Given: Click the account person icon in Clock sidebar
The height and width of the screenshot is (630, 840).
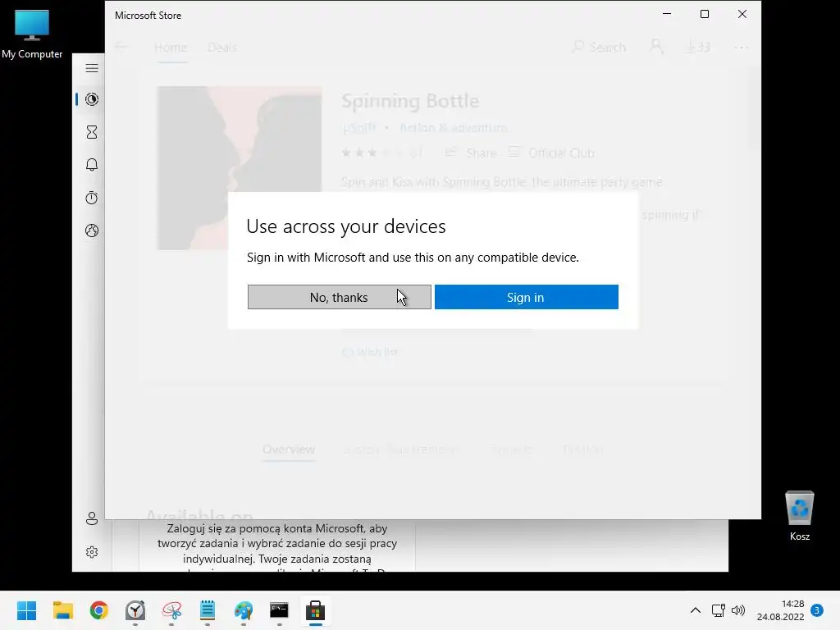Looking at the screenshot, I should (92, 518).
